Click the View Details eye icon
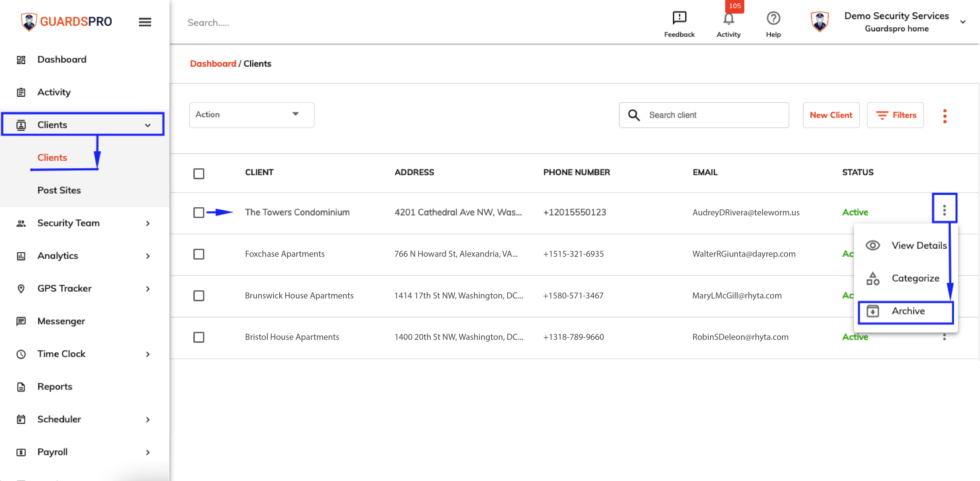This screenshot has height=481, width=980. pyautogui.click(x=873, y=245)
